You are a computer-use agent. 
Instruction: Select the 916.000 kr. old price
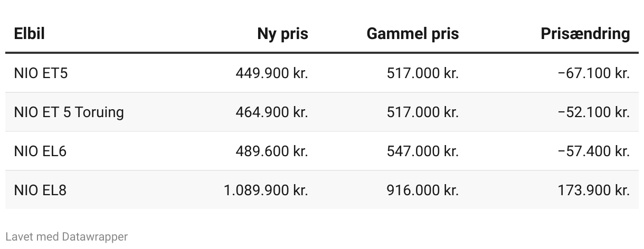point(423,190)
